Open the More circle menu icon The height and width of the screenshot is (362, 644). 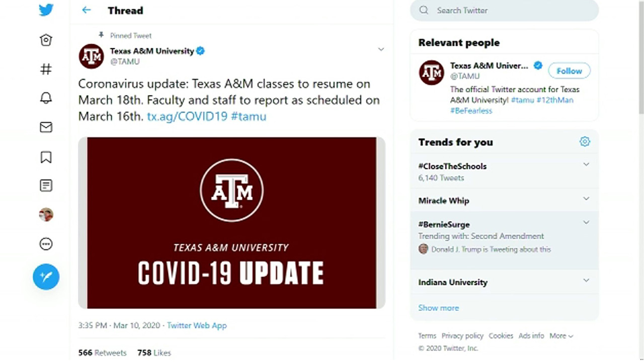(46, 244)
